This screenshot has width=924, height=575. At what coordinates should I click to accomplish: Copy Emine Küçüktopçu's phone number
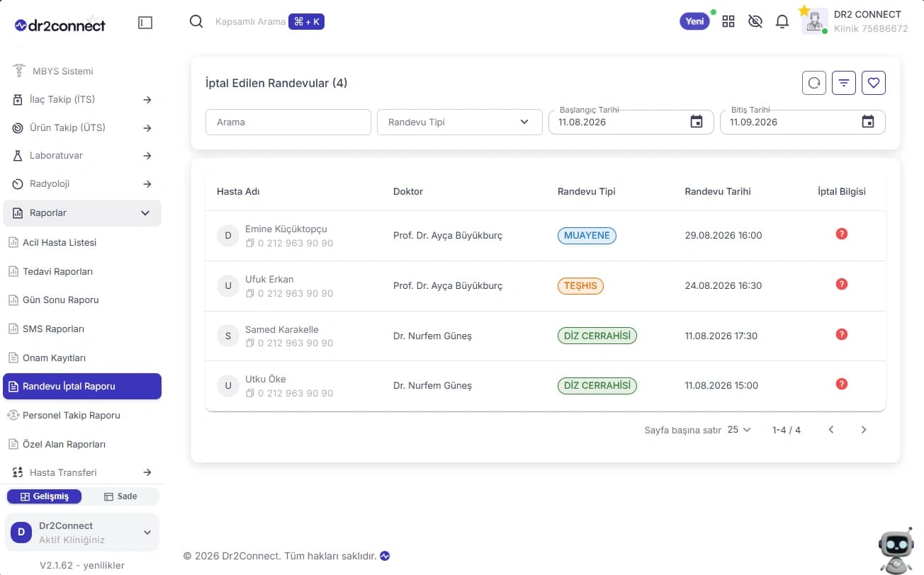pos(249,243)
